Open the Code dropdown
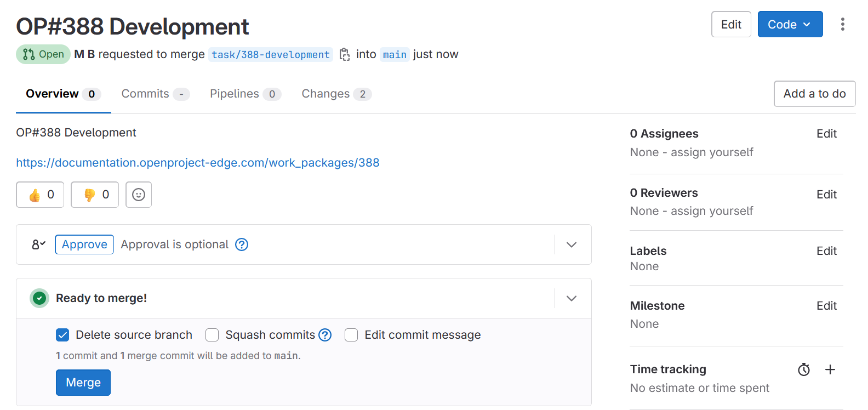Screen dimensions: 868x410 [x=790, y=24]
